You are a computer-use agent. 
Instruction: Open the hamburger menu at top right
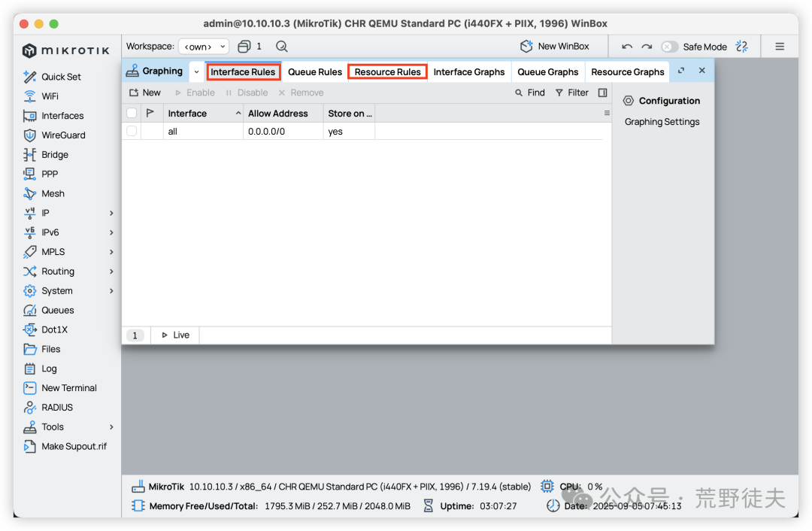[780, 47]
